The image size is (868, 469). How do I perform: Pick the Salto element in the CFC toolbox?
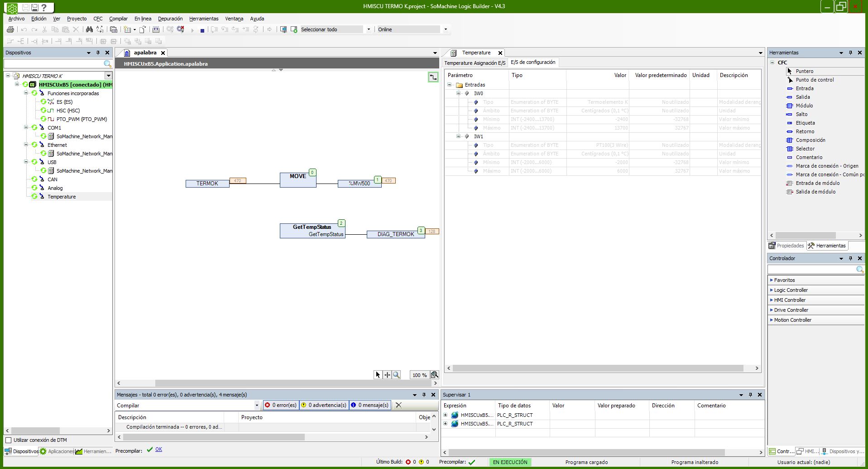click(x=801, y=114)
